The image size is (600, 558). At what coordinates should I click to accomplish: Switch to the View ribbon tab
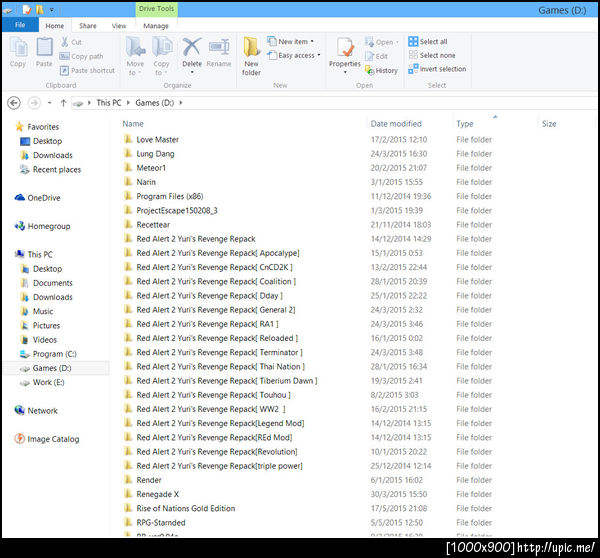[119, 26]
